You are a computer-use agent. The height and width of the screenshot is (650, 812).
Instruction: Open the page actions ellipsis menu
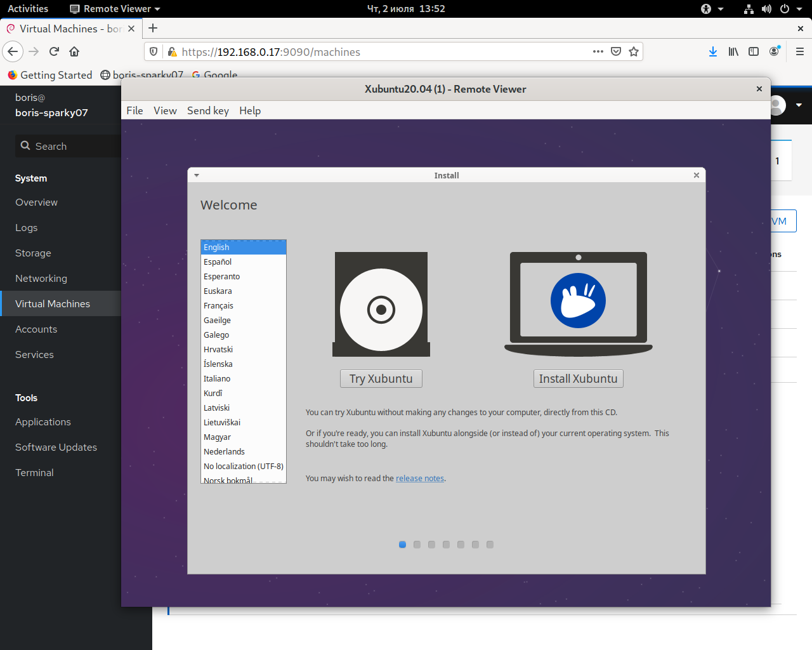coord(597,51)
